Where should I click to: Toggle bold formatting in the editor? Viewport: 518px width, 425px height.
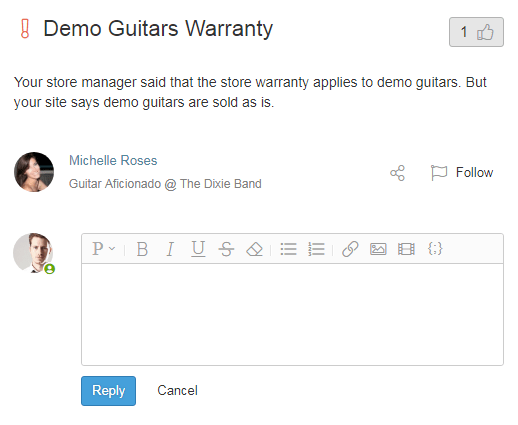point(142,249)
